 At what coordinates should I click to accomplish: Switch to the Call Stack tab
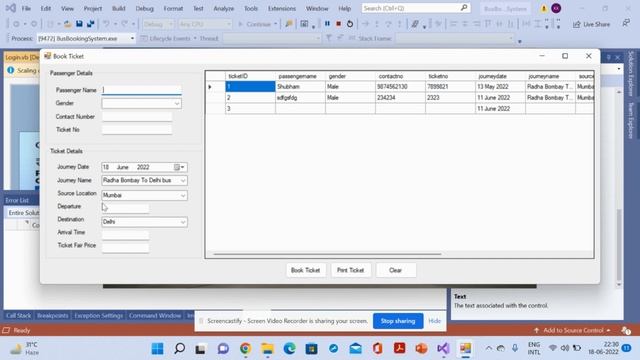click(x=18, y=316)
